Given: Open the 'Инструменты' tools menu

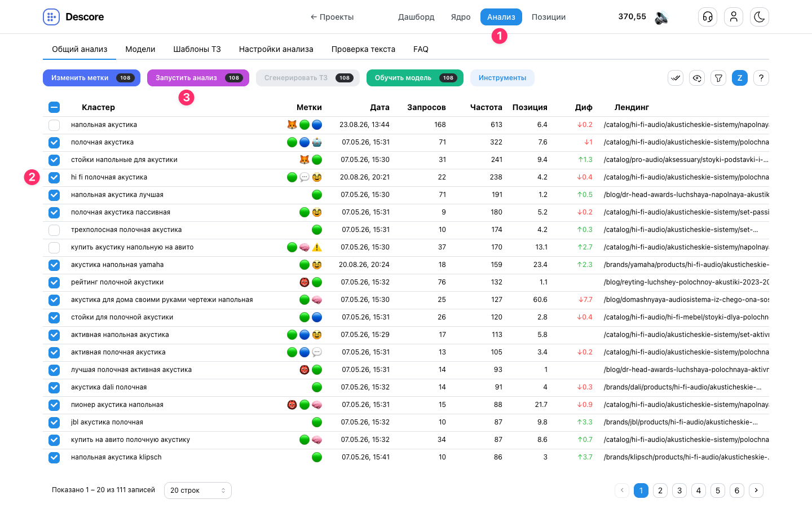Looking at the screenshot, I should 502,78.
